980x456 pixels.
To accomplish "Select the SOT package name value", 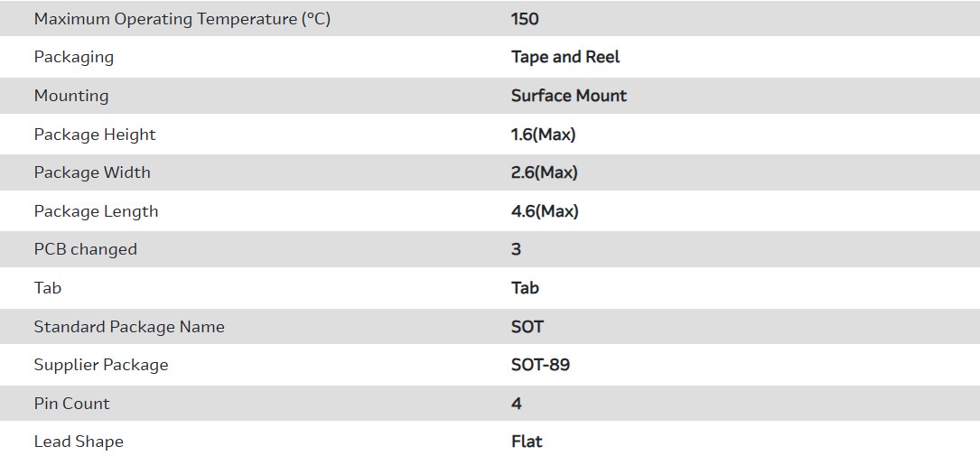I will pos(527,327).
